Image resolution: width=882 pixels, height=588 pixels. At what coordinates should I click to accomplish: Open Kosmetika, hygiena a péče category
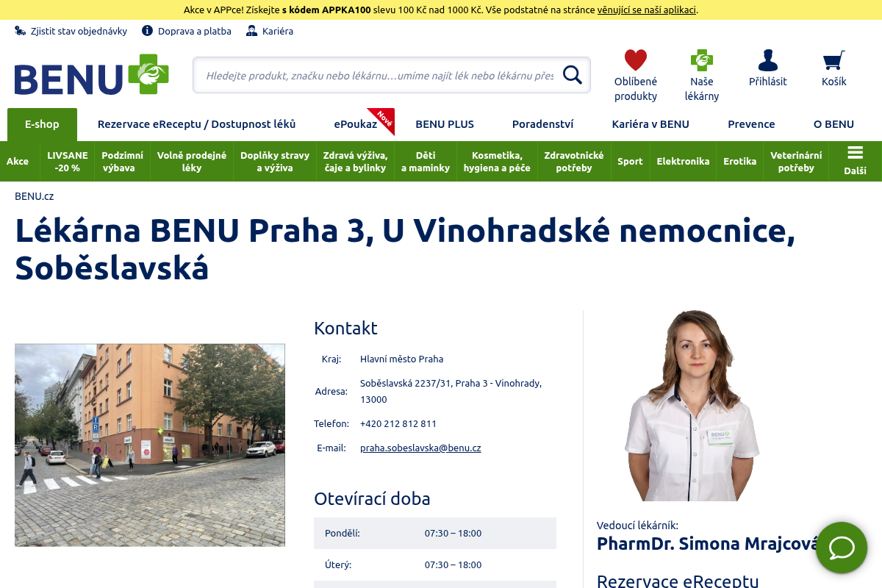pos(497,161)
